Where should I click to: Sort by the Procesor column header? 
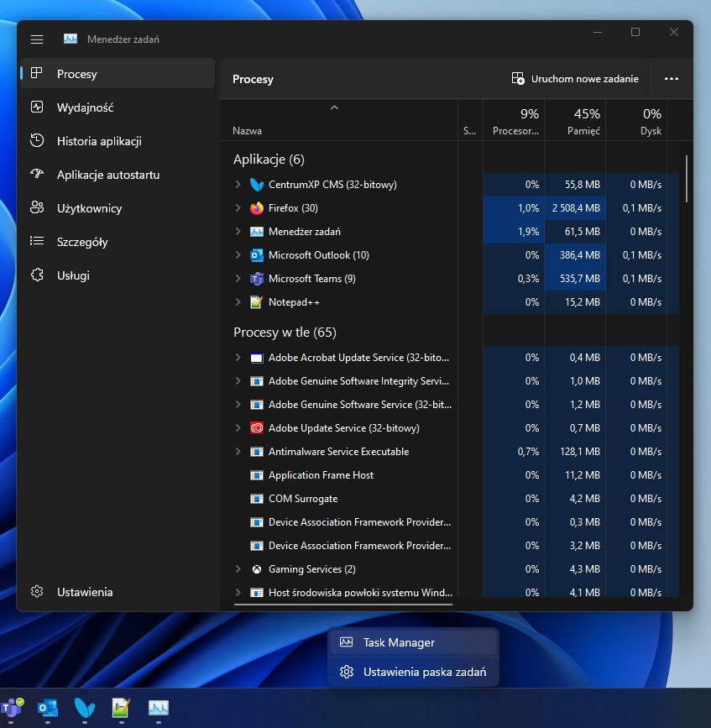coord(514,120)
